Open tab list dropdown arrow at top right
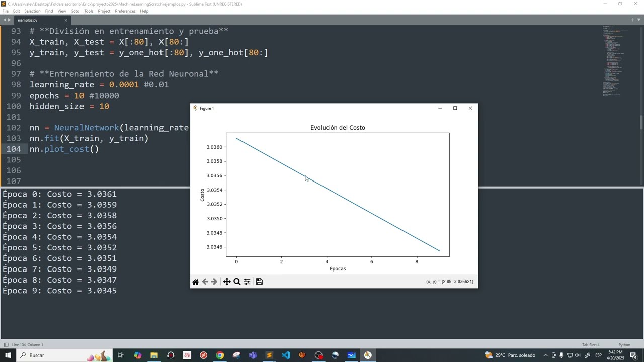The width and height of the screenshot is (644, 362). pyautogui.click(x=639, y=20)
